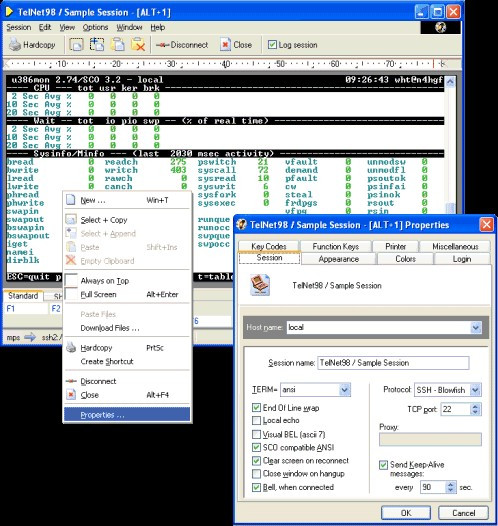Screen dimensions: 498x526
Task: Click the Close session toolbar button
Action: [x=236, y=45]
